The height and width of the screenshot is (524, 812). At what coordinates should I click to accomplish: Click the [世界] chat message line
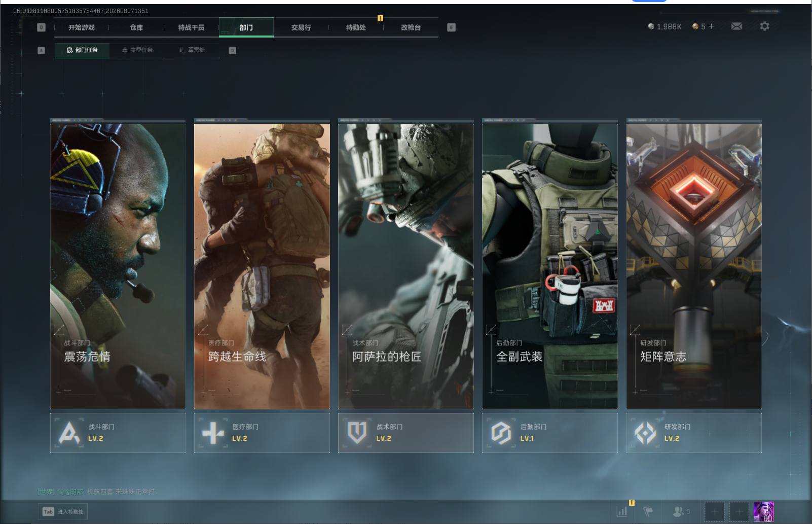tap(97, 492)
